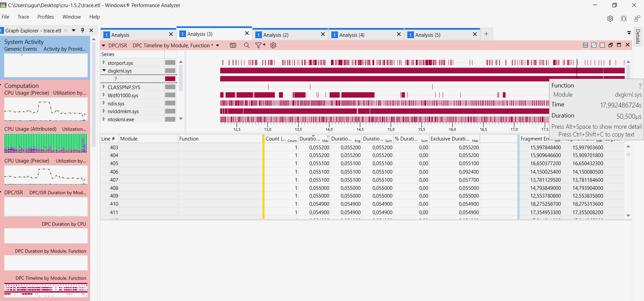Close the Analysis (2) tab

pyautogui.click(x=323, y=34)
